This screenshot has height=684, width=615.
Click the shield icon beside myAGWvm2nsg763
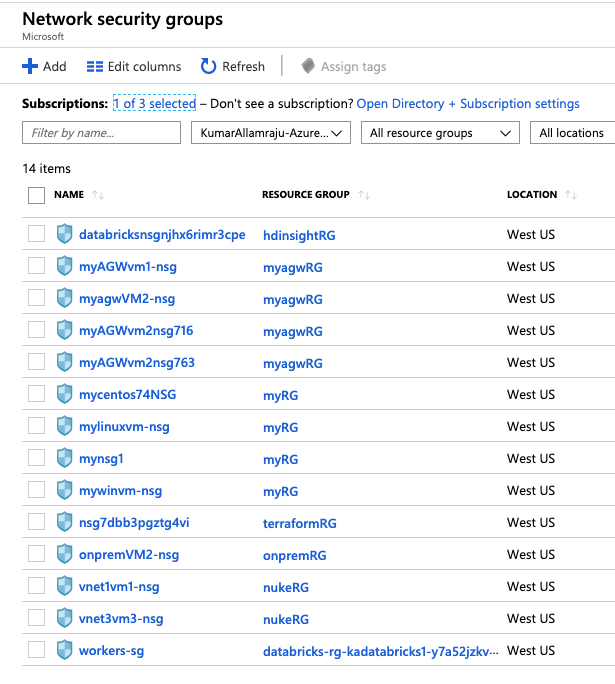click(x=65, y=362)
